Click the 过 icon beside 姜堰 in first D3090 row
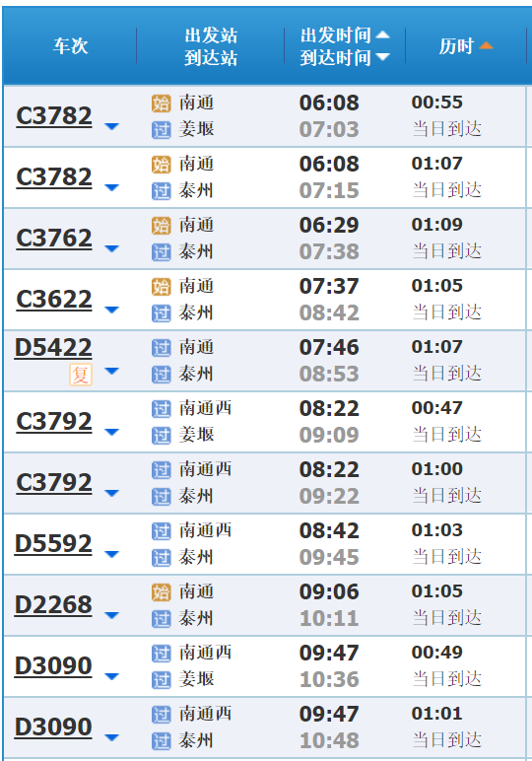 click(161, 680)
